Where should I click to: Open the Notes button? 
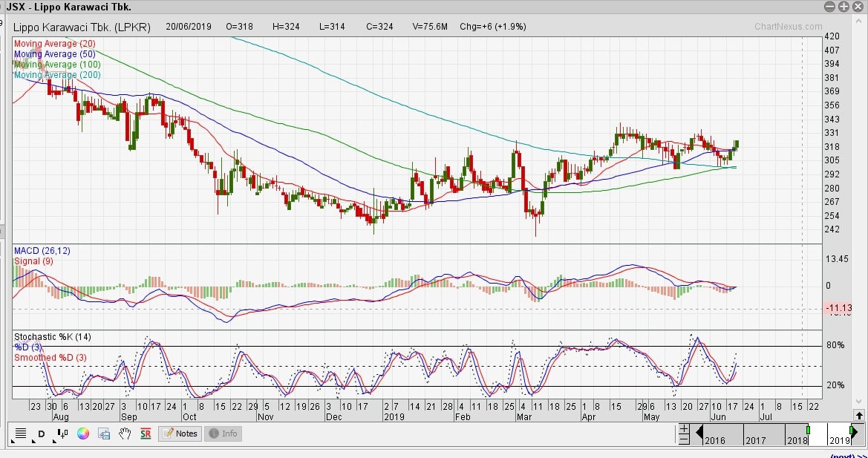pos(180,434)
